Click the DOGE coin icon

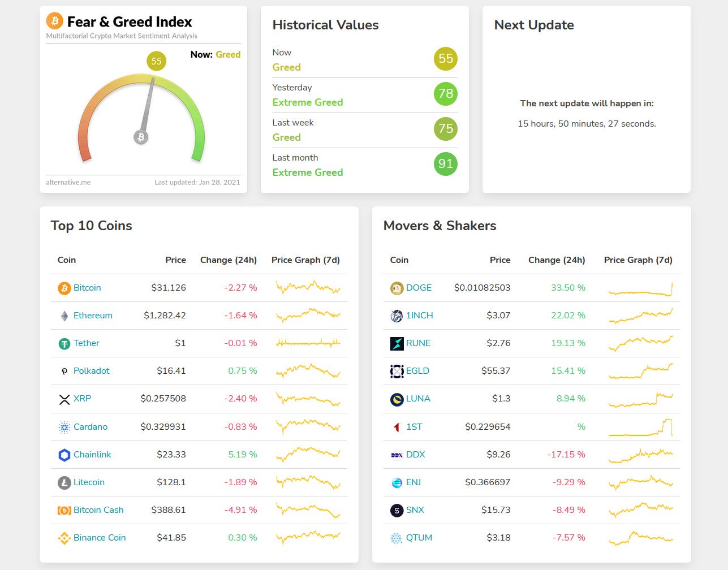pyautogui.click(x=397, y=288)
